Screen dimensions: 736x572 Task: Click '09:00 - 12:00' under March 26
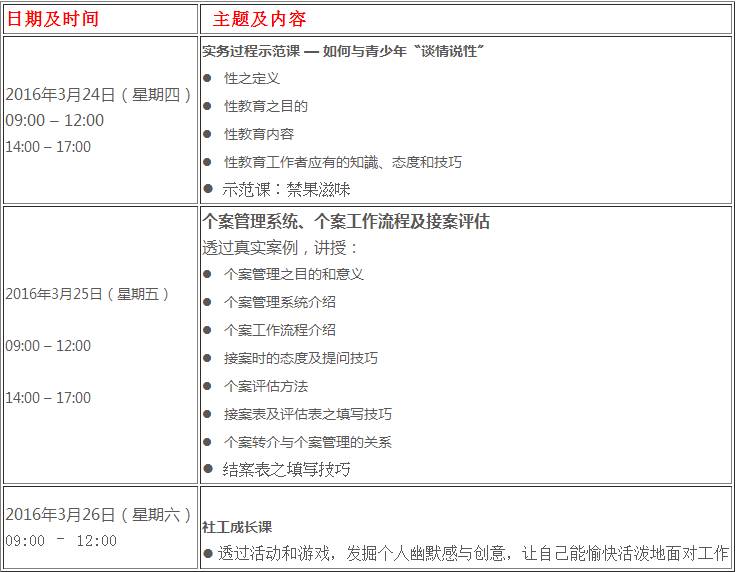pos(61,541)
